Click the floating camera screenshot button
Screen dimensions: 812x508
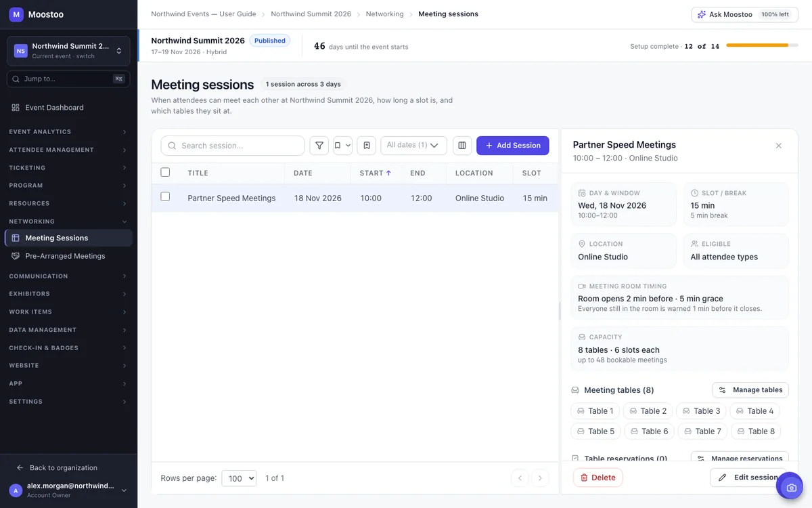(x=790, y=486)
